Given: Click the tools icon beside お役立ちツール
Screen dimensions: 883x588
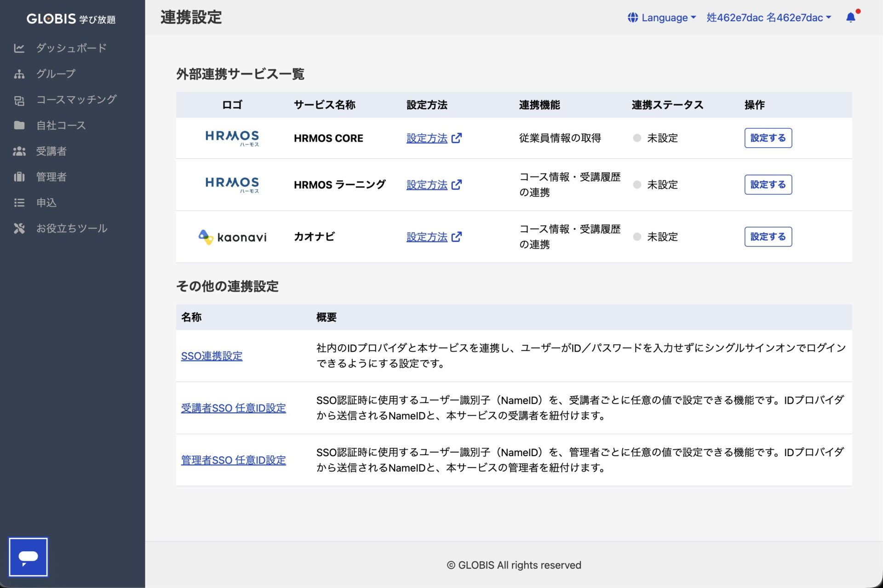Looking at the screenshot, I should [x=19, y=228].
